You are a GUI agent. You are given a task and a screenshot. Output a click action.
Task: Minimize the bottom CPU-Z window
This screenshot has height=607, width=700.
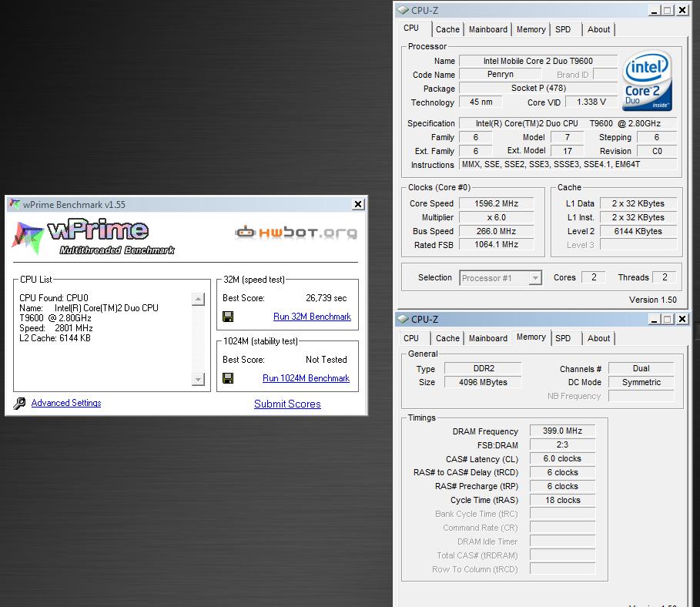pyautogui.click(x=654, y=319)
